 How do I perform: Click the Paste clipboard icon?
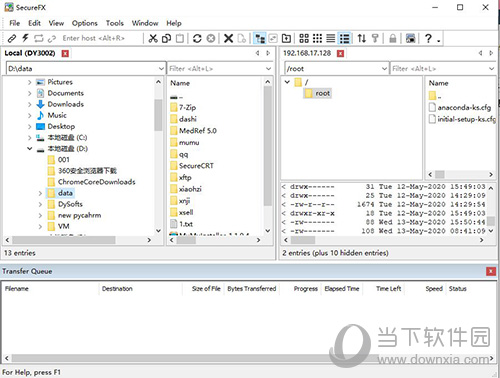(x=180, y=38)
